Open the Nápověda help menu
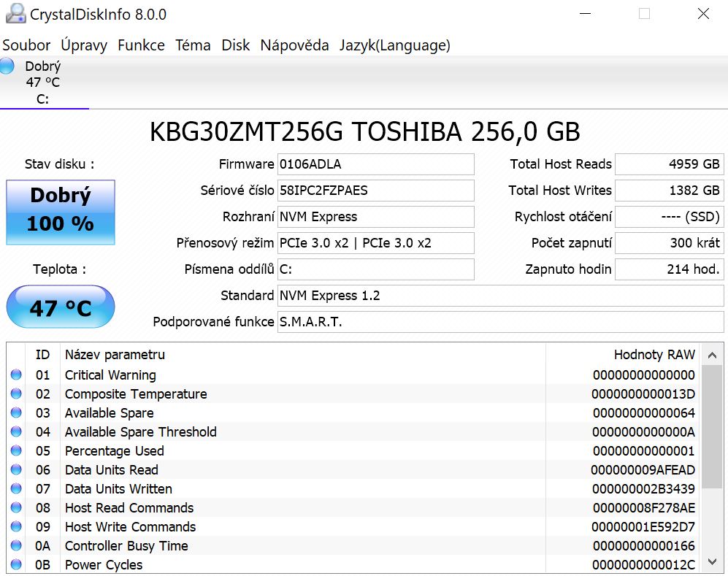The width and height of the screenshot is (728, 576). (294, 45)
